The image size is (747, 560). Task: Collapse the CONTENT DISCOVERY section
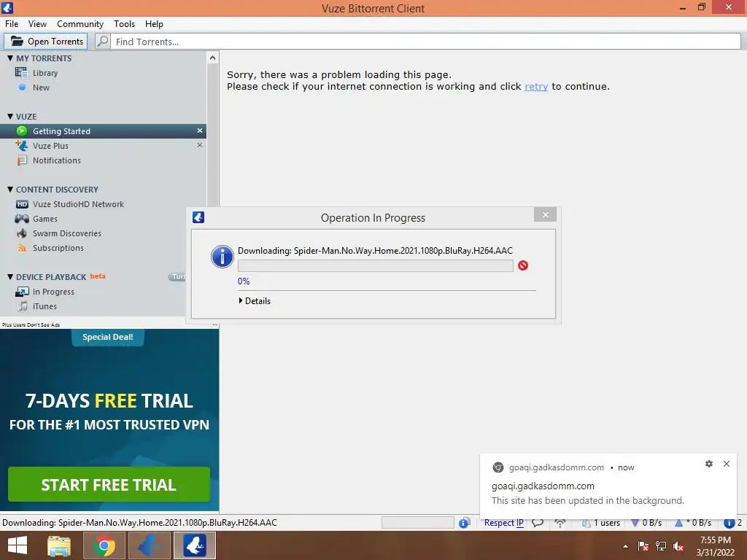10,189
